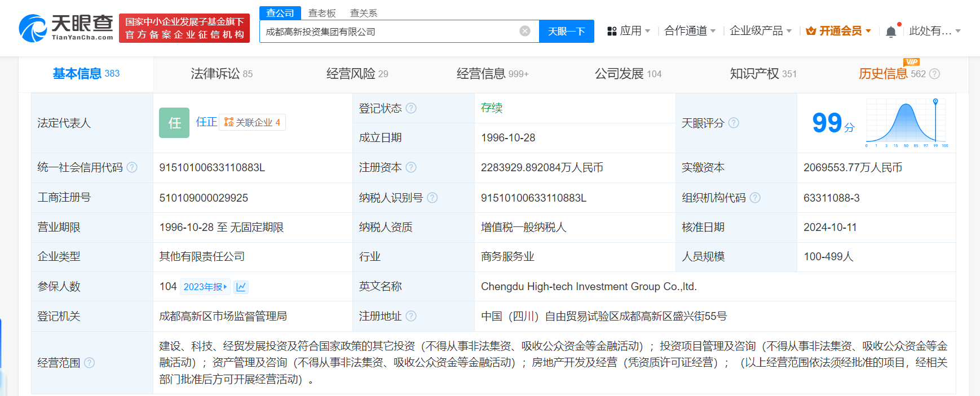Viewport: 980px width, 396px height.
Task: Click registered capital 2283929.892084万人民币
Action: [x=542, y=168]
